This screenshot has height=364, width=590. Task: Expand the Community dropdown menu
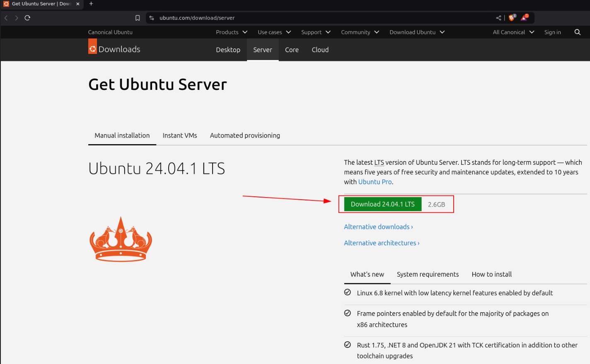point(360,32)
